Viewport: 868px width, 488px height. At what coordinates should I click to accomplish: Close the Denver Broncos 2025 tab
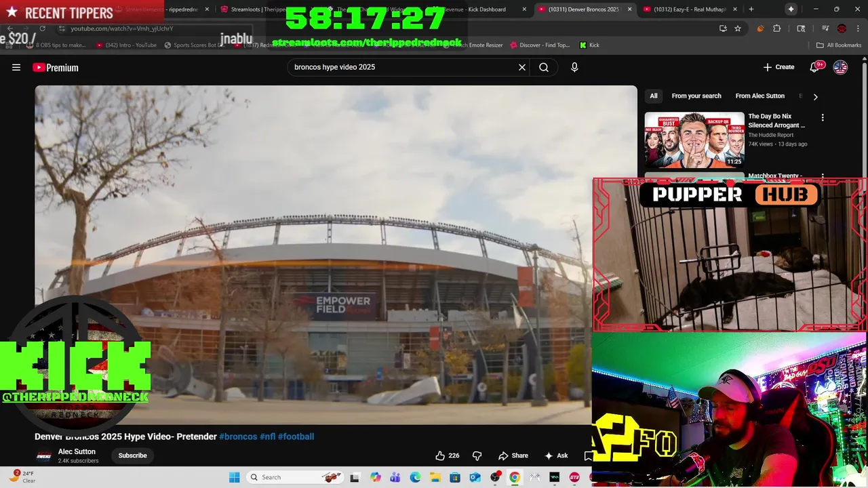point(630,9)
